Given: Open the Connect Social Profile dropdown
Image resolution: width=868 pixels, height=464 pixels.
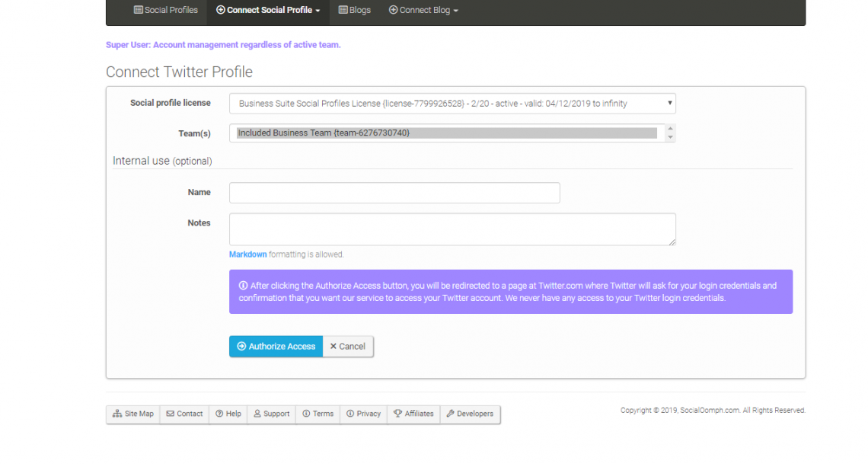Looking at the screenshot, I should [267, 10].
